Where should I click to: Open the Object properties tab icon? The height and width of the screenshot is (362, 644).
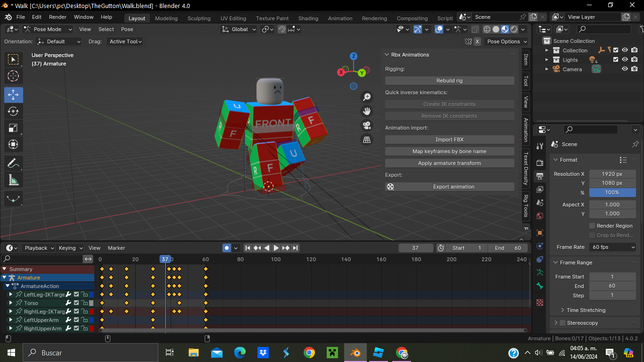pos(540,233)
